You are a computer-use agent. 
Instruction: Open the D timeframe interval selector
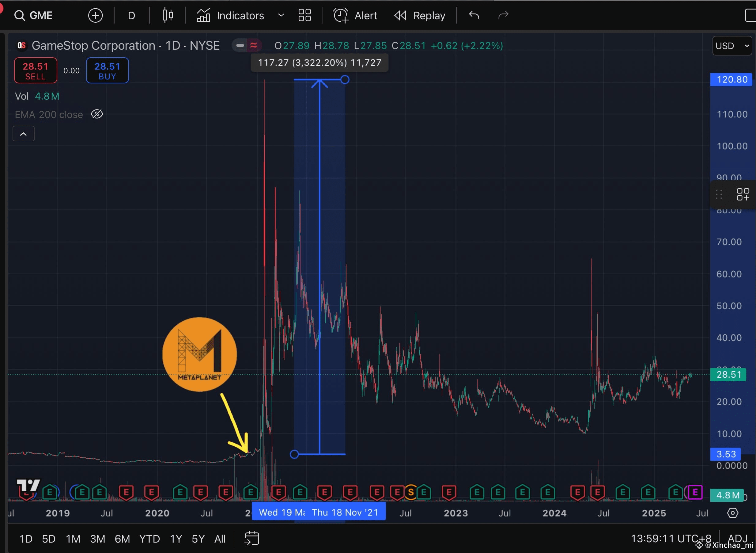click(131, 15)
